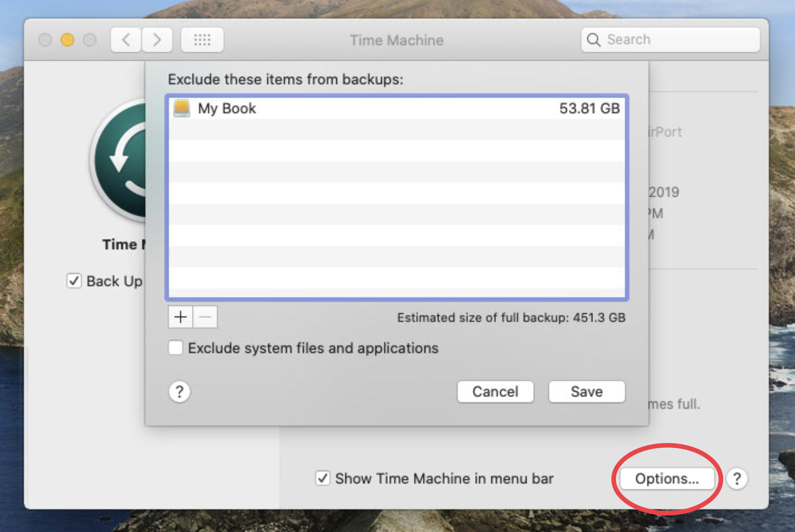Screen dimensions: 795x532
Task: Enable Exclude system files and applications
Action: (x=176, y=348)
